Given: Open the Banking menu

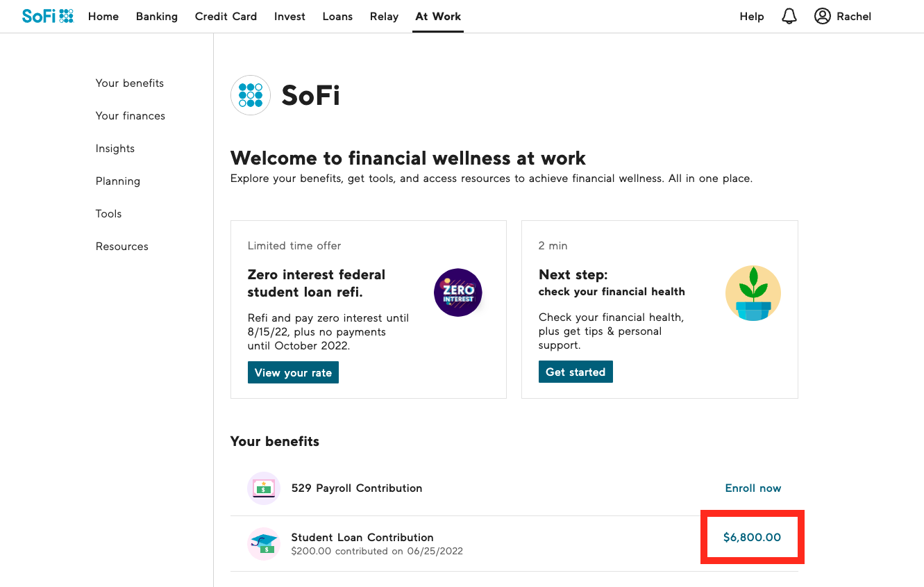Looking at the screenshot, I should (x=157, y=17).
